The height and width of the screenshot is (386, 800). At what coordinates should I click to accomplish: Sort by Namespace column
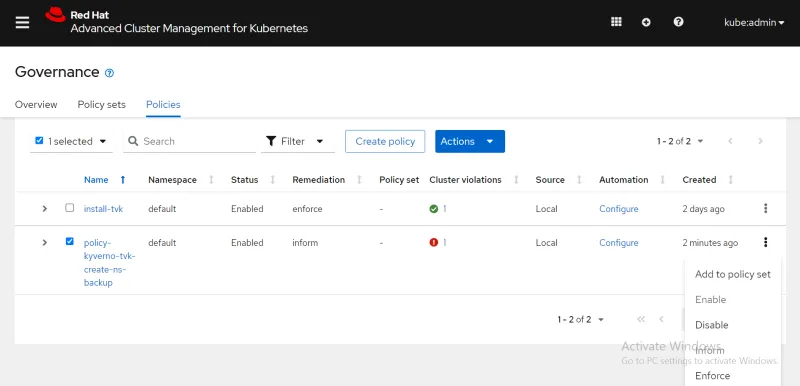click(211, 179)
